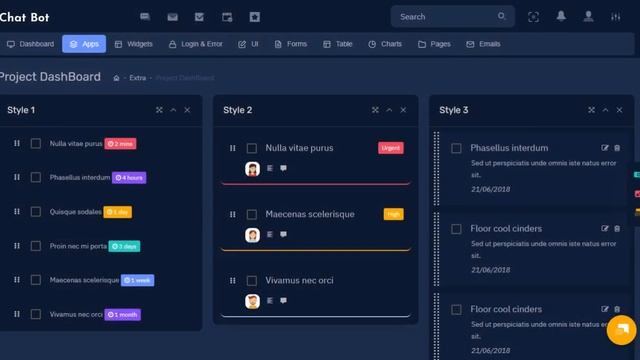Delete the first Floor cool cinders task

click(617, 229)
